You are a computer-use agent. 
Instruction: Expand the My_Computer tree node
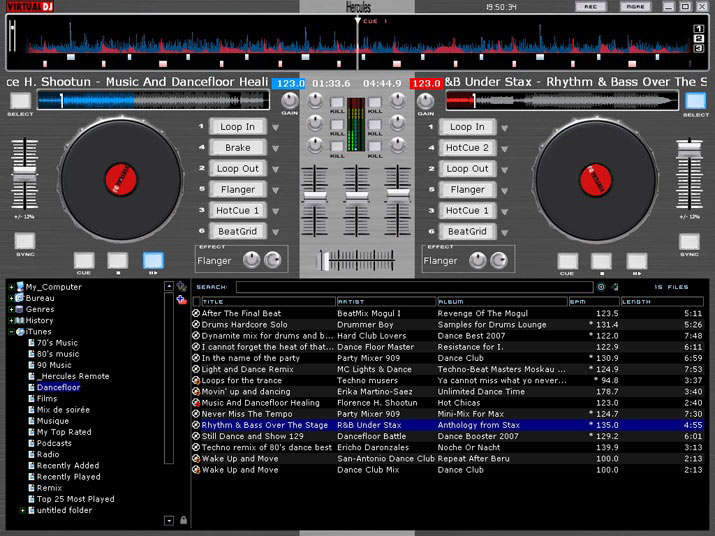click(11, 287)
